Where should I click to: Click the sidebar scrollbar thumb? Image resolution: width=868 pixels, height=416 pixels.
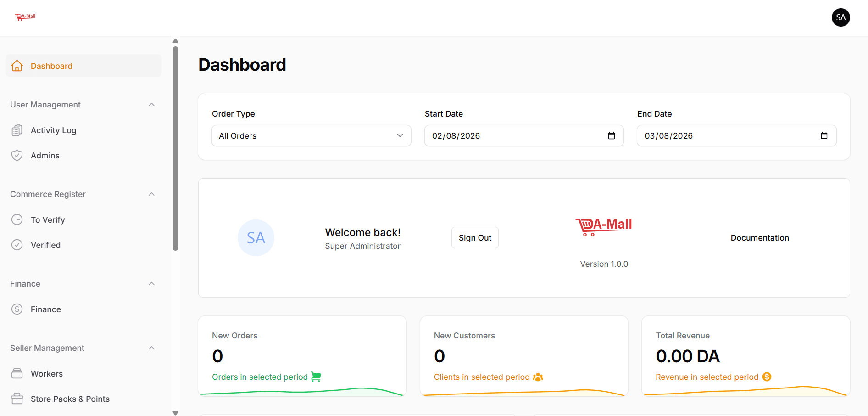click(175, 148)
